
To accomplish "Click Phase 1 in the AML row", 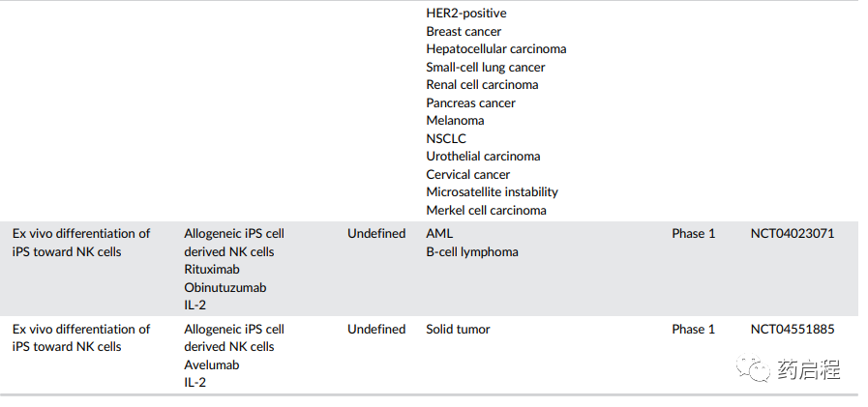I will click(694, 234).
